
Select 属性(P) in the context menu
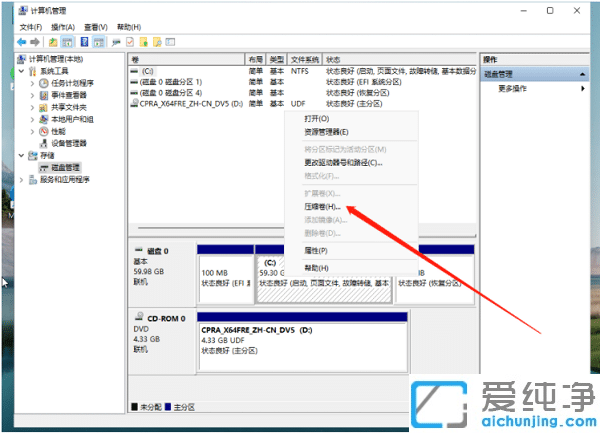click(316, 250)
